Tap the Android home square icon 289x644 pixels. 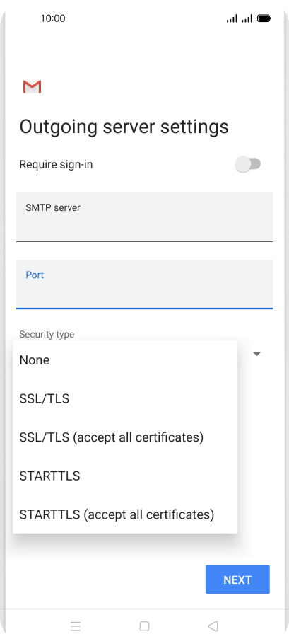point(144,626)
